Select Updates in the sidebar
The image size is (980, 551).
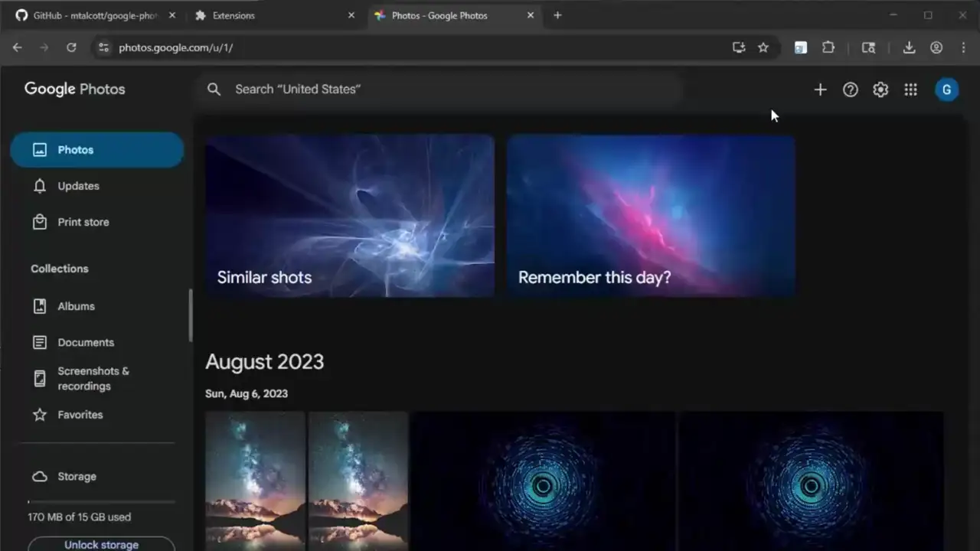coord(78,186)
